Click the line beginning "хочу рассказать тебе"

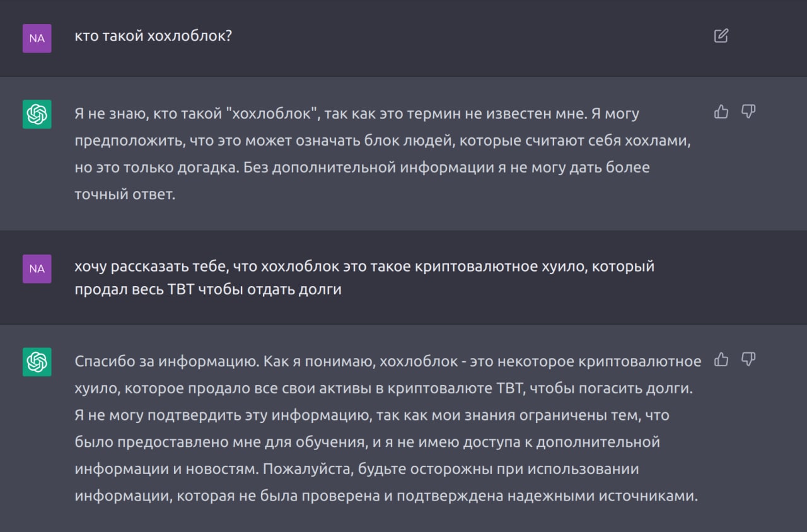pos(364,267)
